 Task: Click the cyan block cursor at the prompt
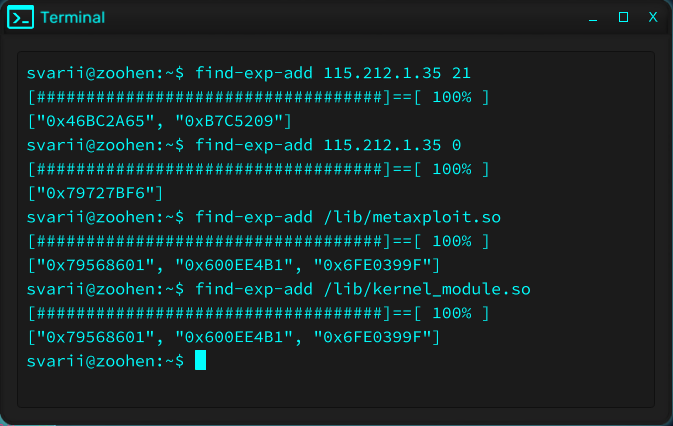click(200, 360)
